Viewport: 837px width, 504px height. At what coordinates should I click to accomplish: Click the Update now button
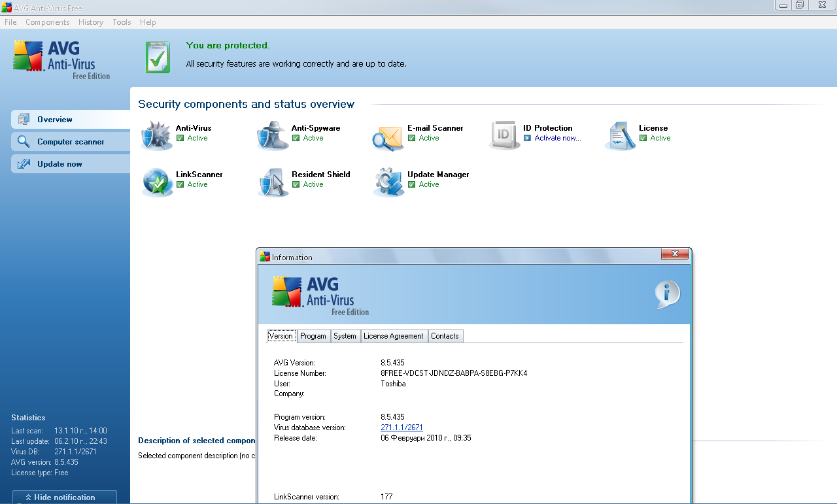pyautogui.click(x=71, y=164)
